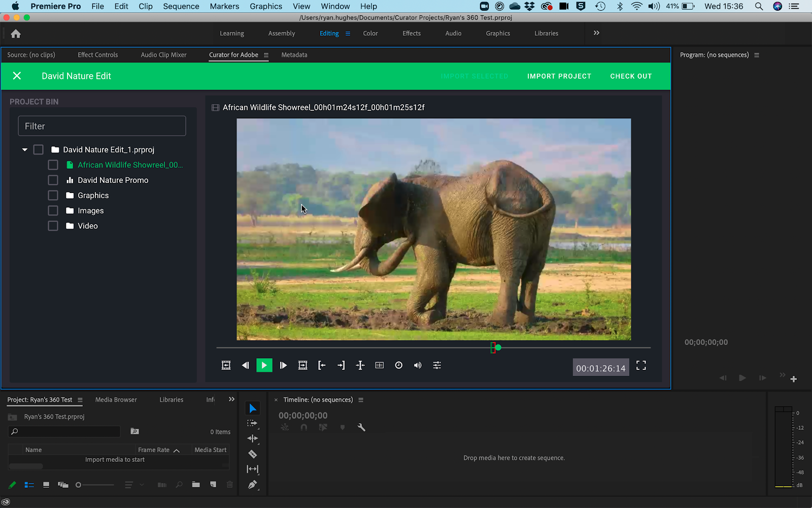Open the Sequence menu in the menu bar

coord(181,6)
